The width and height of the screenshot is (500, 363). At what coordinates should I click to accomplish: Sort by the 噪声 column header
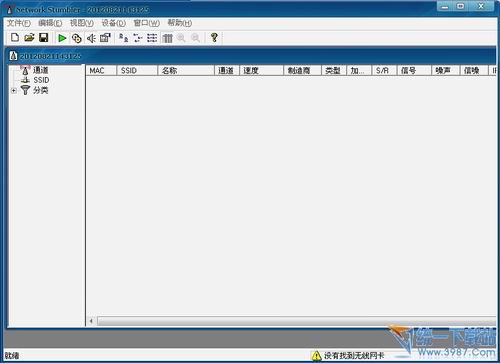[x=446, y=70]
